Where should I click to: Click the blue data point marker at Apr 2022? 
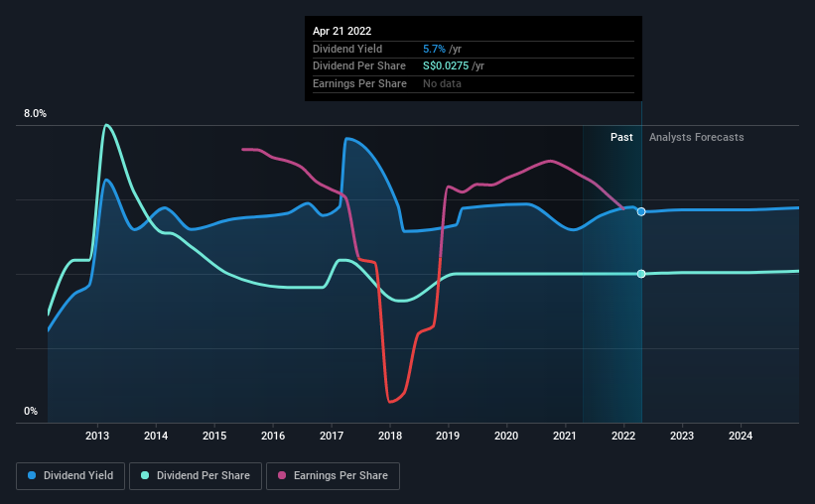[641, 211]
